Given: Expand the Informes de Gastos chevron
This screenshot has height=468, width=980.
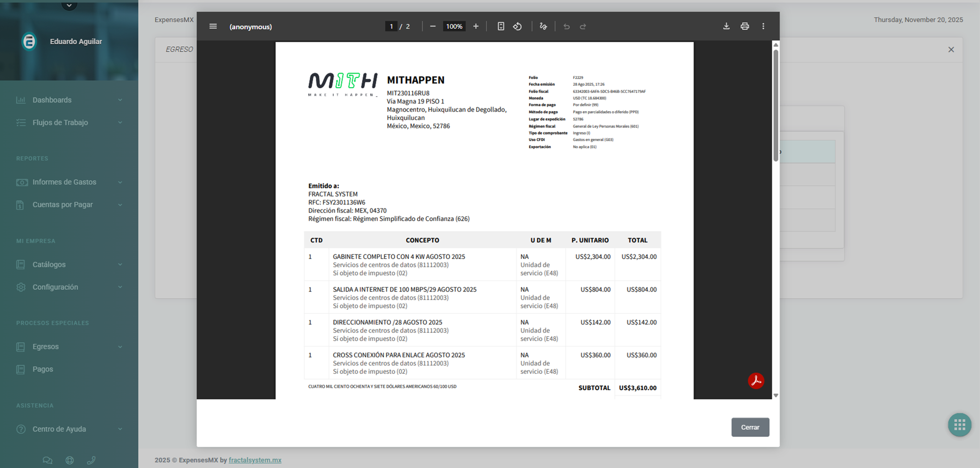Looking at the screenshot, I should pyautogui.click(x=120, y=183).
